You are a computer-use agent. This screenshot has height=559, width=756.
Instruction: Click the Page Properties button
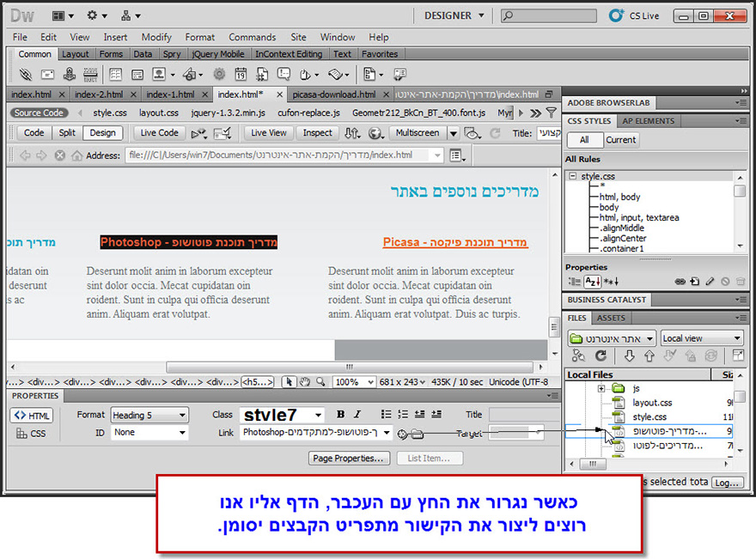(x=348, y=459)
